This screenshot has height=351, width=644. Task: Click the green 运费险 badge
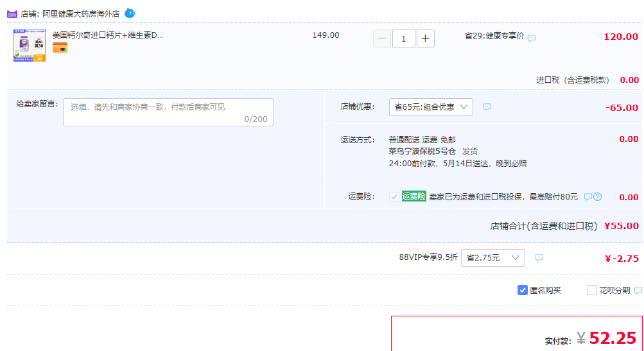coord(413,196)
